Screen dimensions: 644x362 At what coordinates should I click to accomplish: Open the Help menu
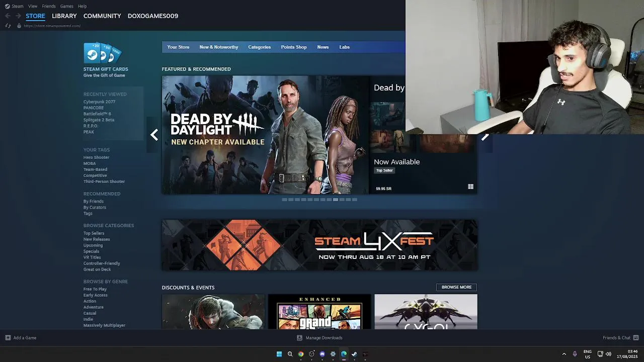point(83,6)
